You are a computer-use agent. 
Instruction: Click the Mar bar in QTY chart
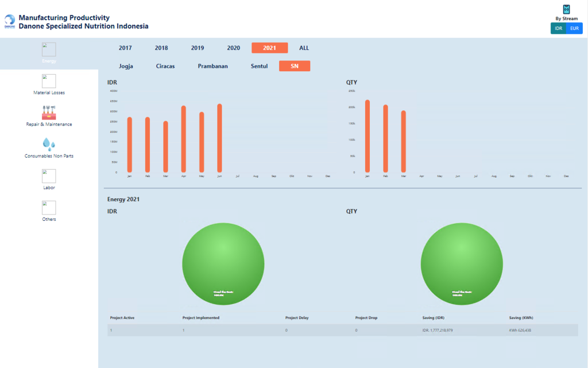[403, 141]
